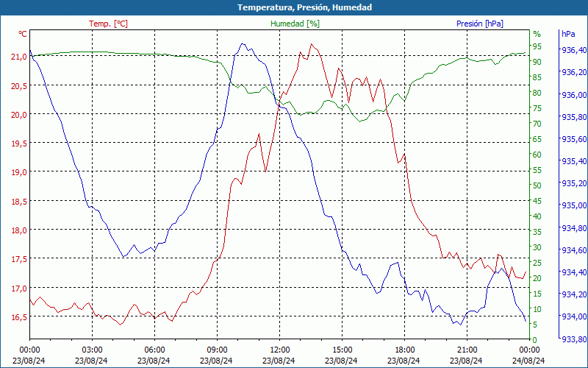Select the green "Humedad [%]" legend label
Viewport: 588px width, 368px height.
tap(295, 24)
